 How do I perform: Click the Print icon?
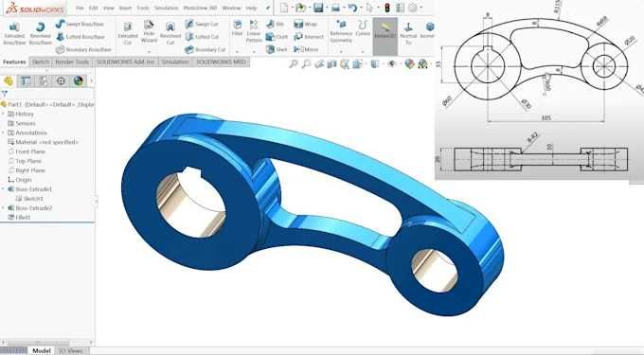(x=335, y=8)
